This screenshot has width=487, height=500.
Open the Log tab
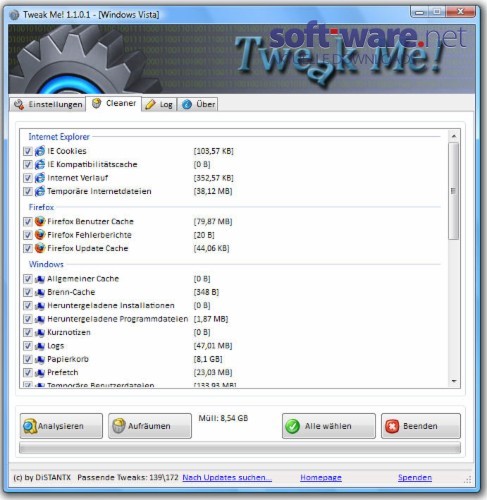[x=159, y=104]
